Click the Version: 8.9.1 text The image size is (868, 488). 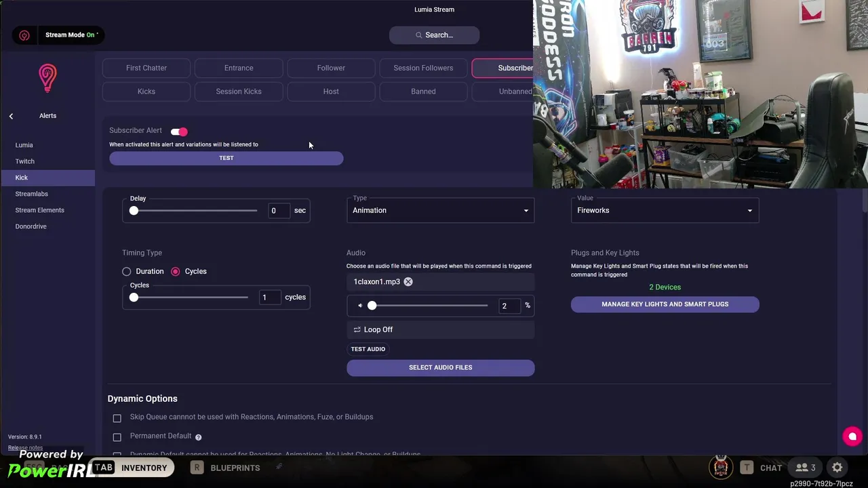(25, 437)
